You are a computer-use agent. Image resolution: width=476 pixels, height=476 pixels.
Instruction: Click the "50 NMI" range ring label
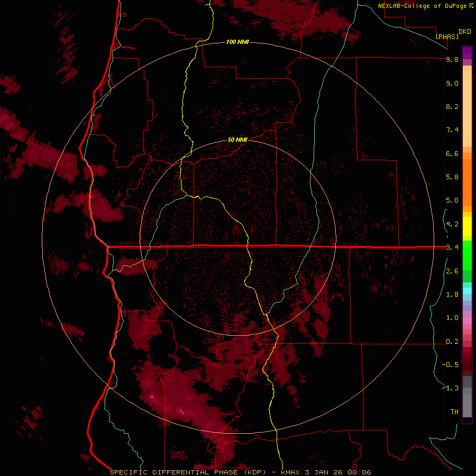coord(237,140)
